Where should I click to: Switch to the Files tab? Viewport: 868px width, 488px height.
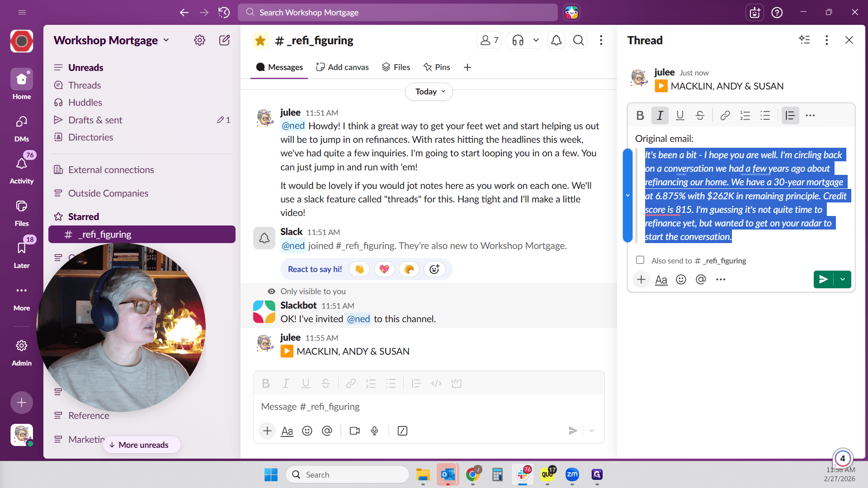pyautogui.click(x=396, y=67)
